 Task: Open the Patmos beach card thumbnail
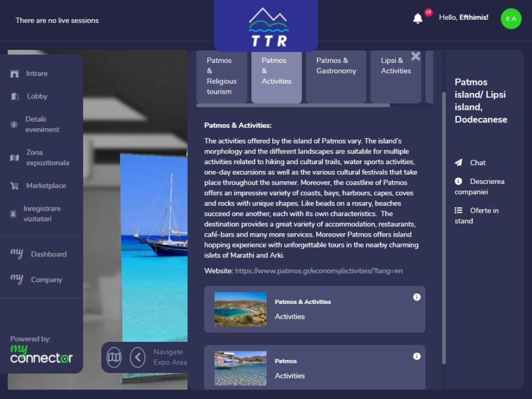click(x=240, y=368)
